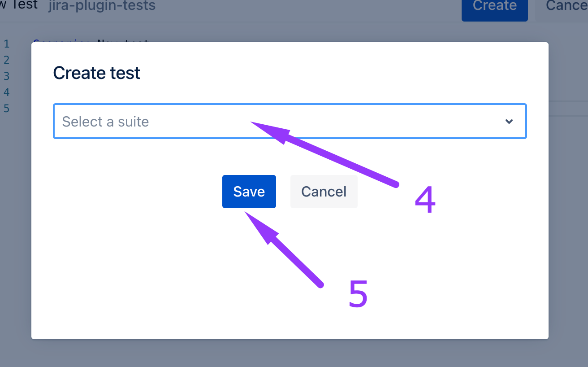
Task: Click the purple annotation number 5
Action: pos(358,294)
